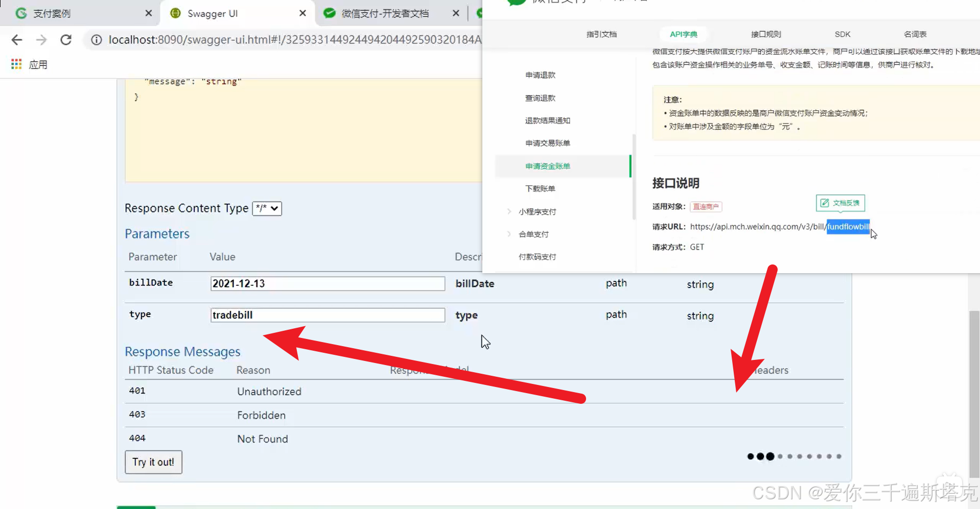The width and height of the screenshot is (980, 509).
Task: Select 申请资金账单 in the docs sidebar
Action: 562,166
